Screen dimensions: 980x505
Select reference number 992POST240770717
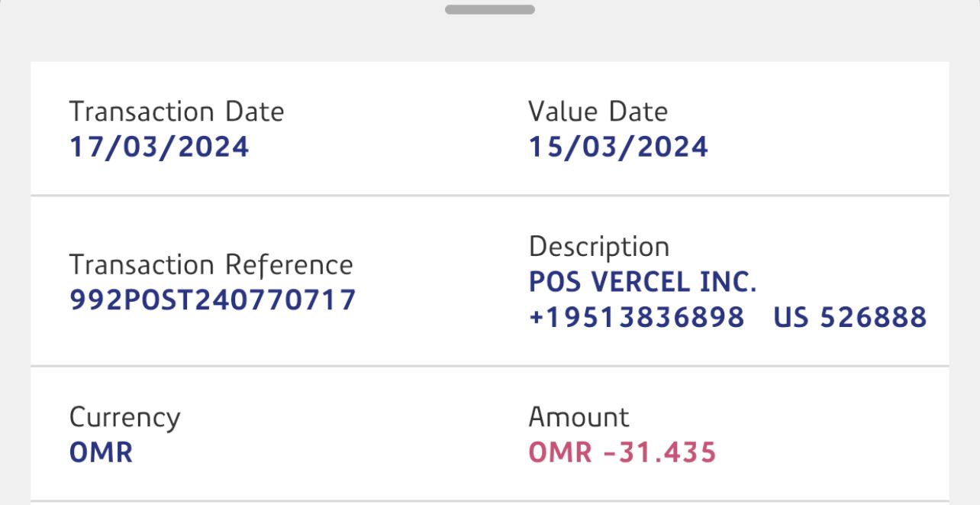(x=212, y=300)
